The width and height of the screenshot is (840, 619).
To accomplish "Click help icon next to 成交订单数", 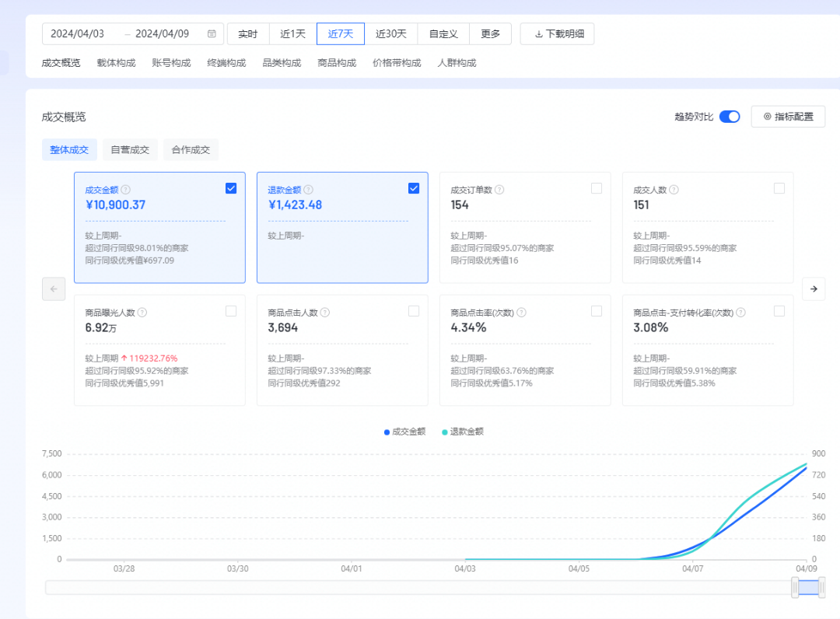I will (499, 190).
